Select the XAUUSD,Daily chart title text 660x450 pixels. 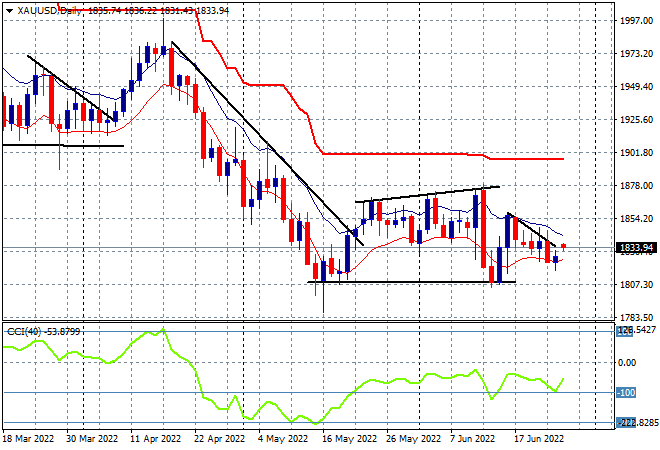50,11
